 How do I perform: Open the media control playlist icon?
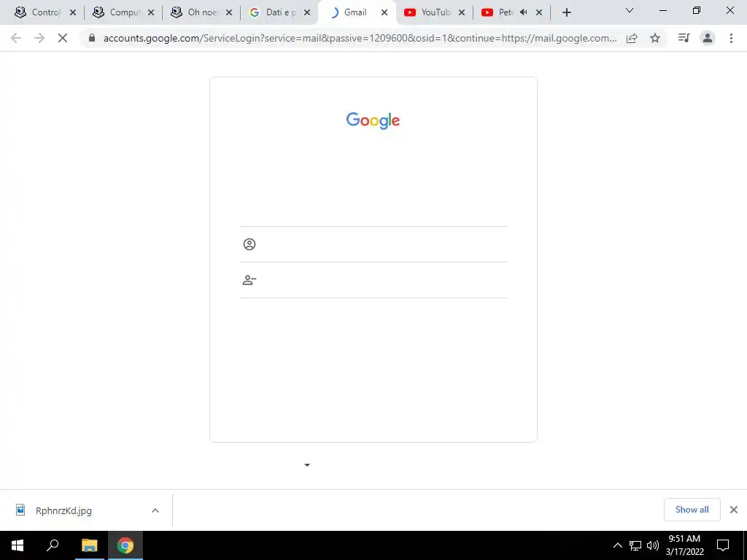[684, 38]
